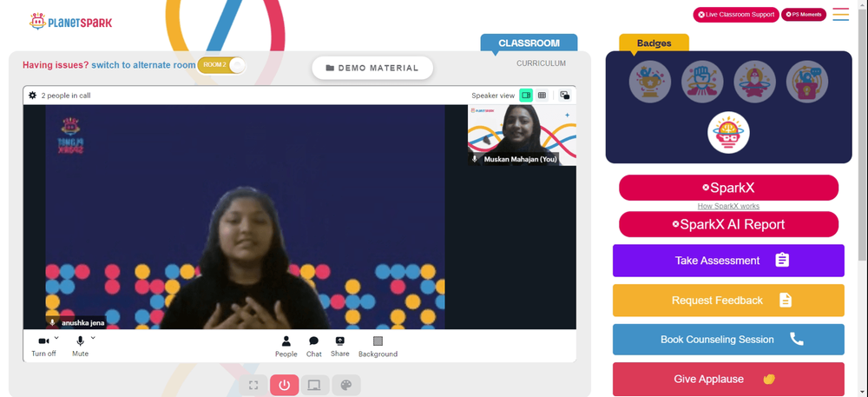Select the CLASSROOM tab
Screen dimensions: 868x397
pyautogui.click(x=529, y=43)
